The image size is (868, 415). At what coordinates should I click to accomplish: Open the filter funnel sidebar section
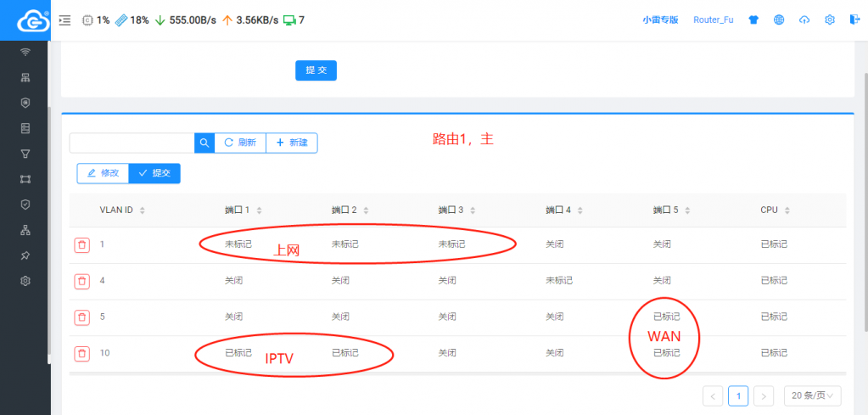pyautogui.click(x=25, y=154)
